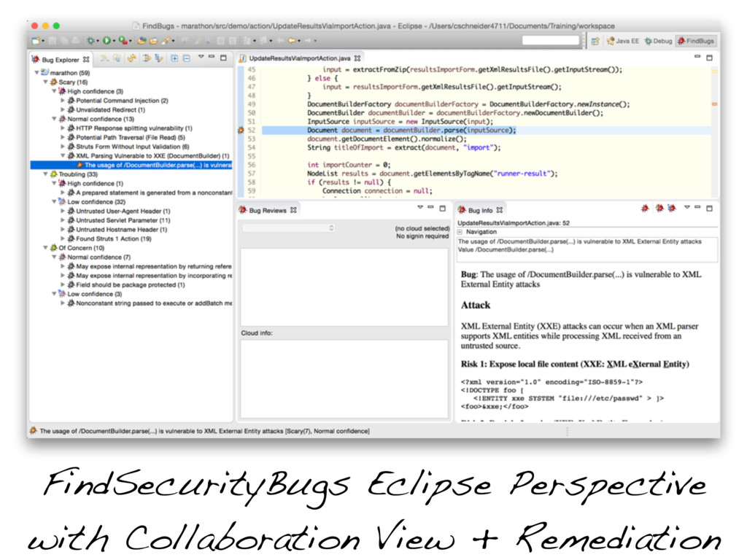Expand Unvalidated Redirect (1)
The image size is (747, 560).
tap(63, 109)
